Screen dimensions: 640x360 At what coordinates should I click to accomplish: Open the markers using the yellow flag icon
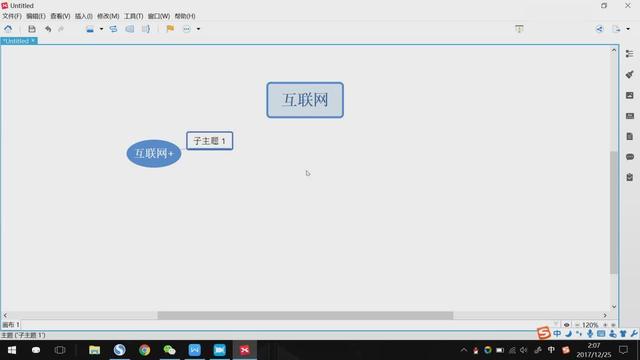[x=170, y=29]
